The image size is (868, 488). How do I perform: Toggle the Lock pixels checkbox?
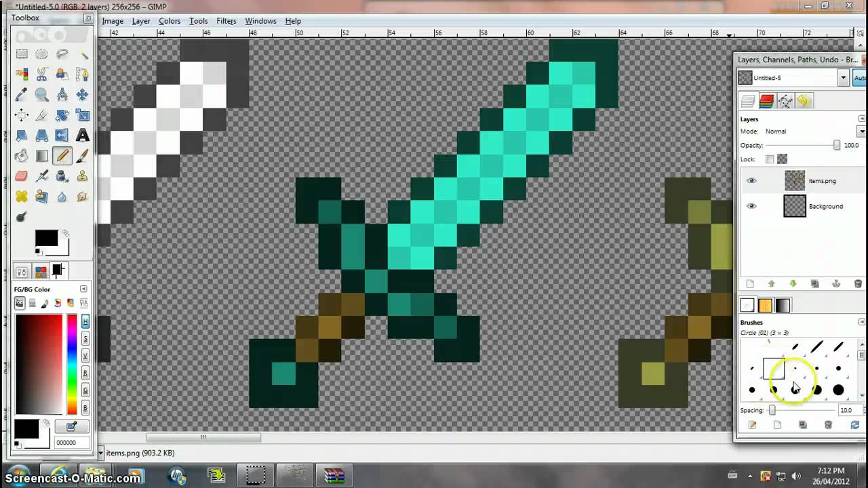click(770, 159)
